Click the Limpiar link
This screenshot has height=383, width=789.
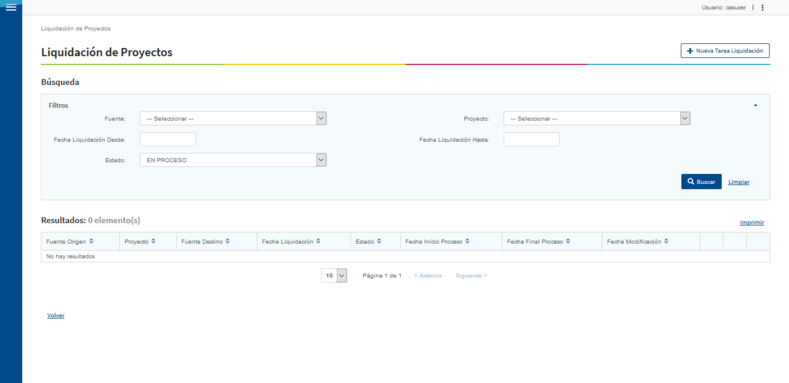click(739, 182)
